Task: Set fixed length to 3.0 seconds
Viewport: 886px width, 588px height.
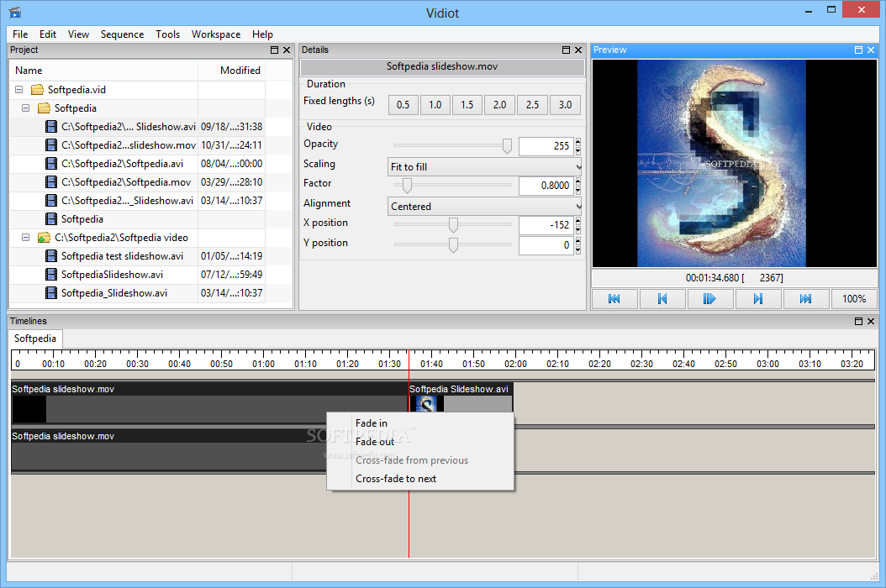Action: (565, 104)
